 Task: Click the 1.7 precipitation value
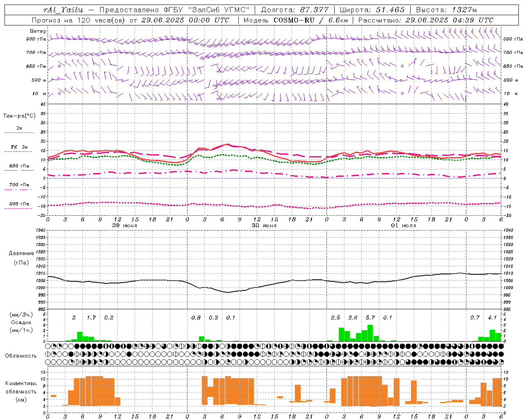(x=91, y=317)
